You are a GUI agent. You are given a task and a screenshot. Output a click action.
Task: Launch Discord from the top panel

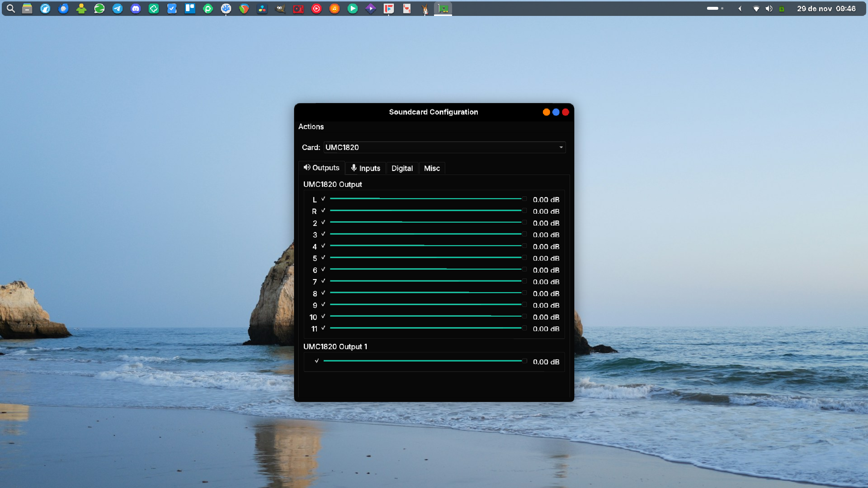pyautogui.click(x=136, y=8)
